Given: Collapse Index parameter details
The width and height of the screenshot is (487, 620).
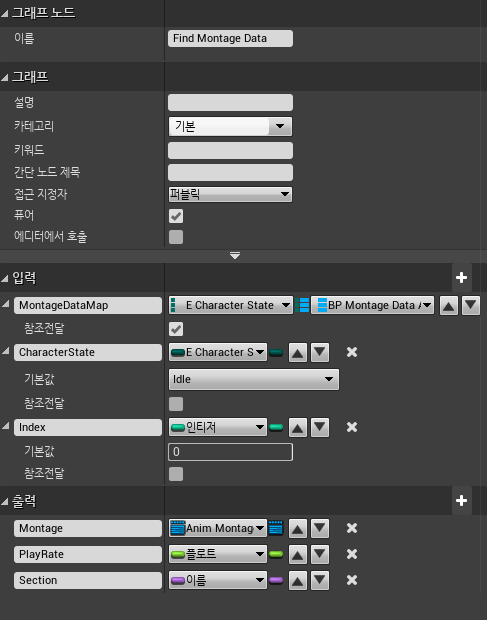Looking at the screenshot, I should 6,426.
